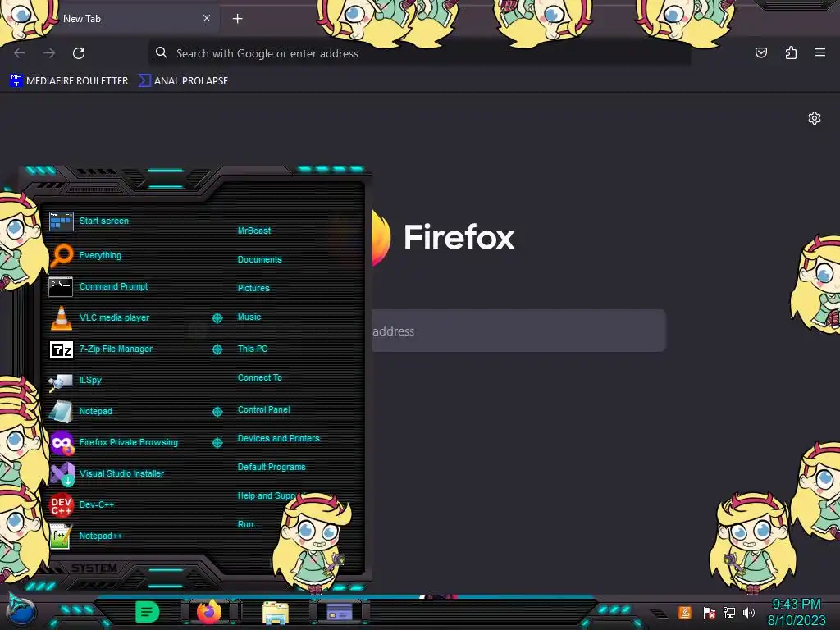Open MEDIAFIRE ROULETTER bookmark

tap(70, 81)
